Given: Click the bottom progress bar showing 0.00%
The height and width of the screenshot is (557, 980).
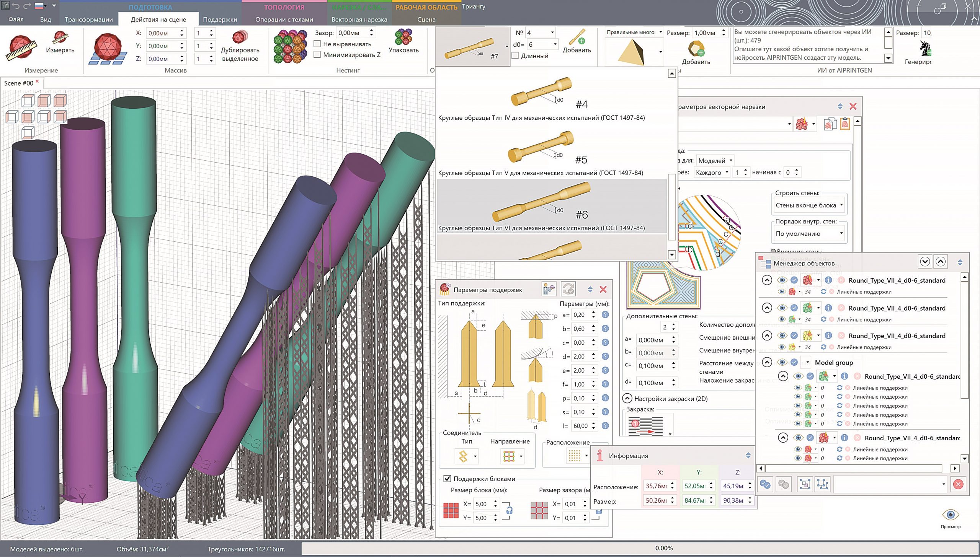Looking at the screenshot, I should point(640,548).
